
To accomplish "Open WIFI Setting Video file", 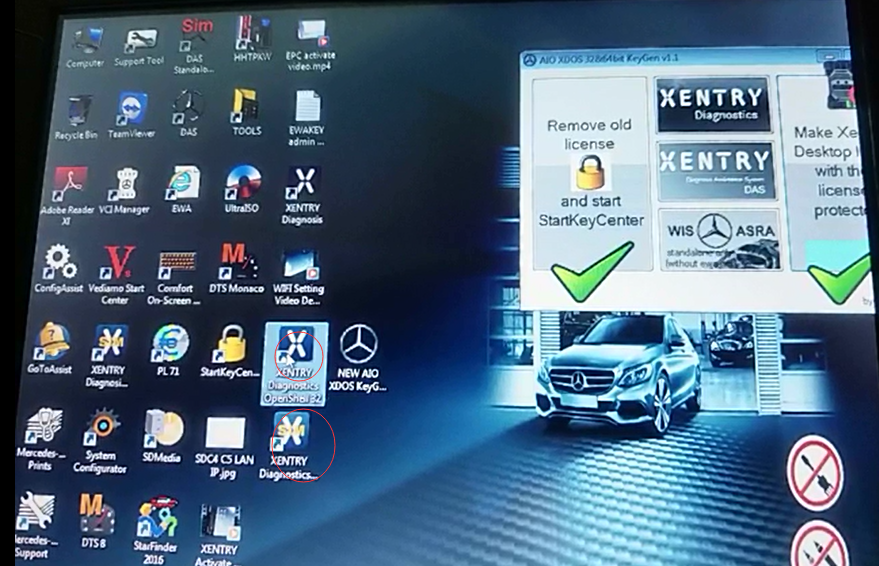I will [299, 279].
